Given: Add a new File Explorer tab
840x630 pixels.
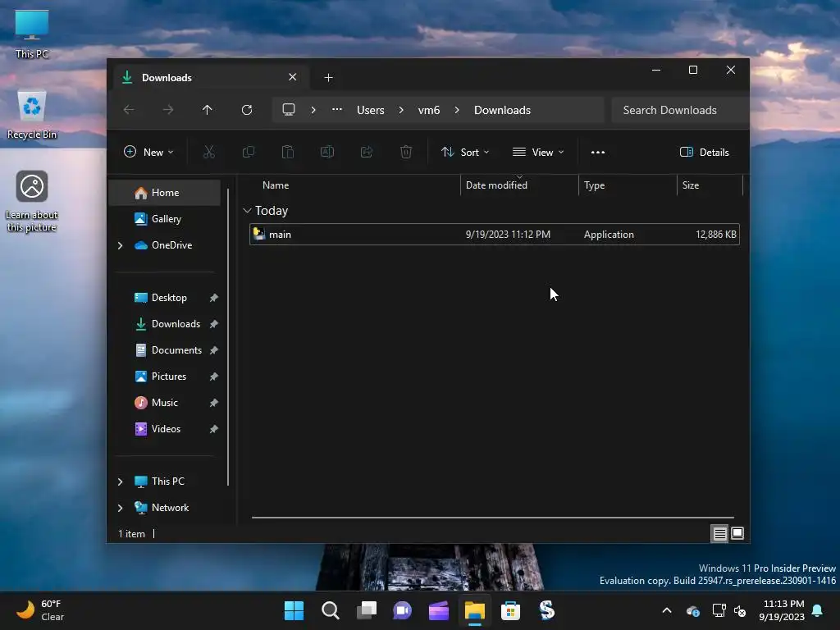Looking at the screenshot, I should click(x=328, y=78).
